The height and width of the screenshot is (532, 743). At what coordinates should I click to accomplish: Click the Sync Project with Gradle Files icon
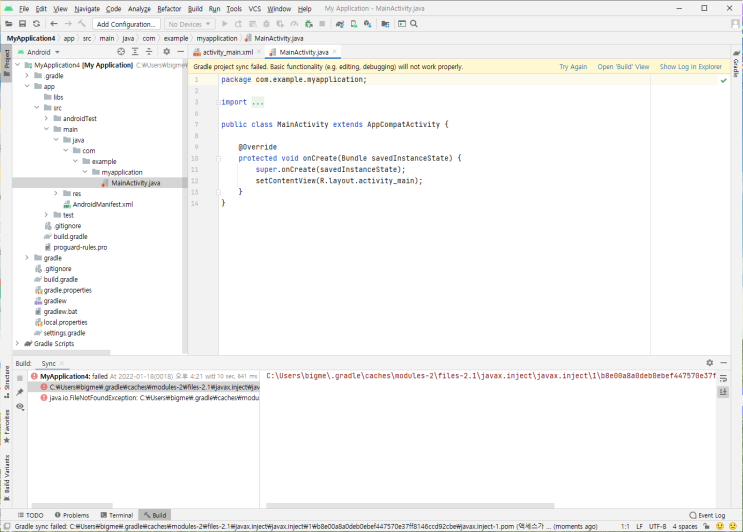pyautogui.click(x=339, y=24)
